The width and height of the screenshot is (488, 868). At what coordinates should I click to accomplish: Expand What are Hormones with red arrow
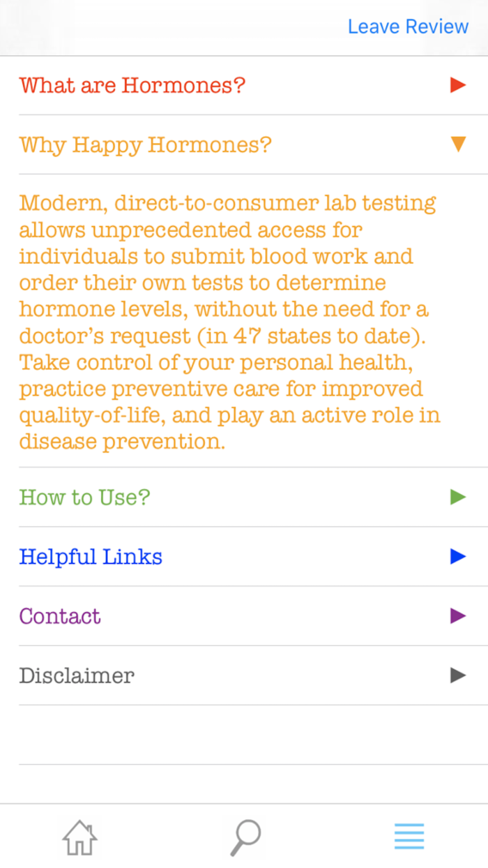(x=458, y=86)
